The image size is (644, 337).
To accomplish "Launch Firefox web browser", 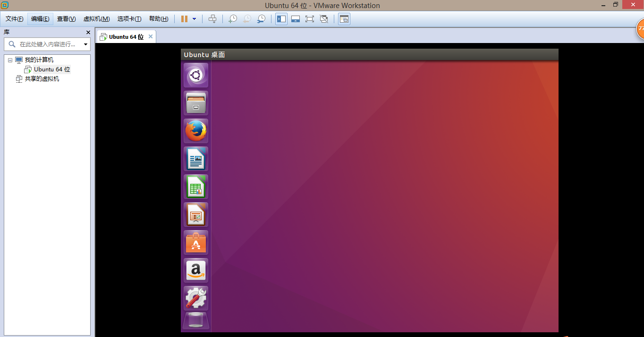I will click(x=196, y=131).
